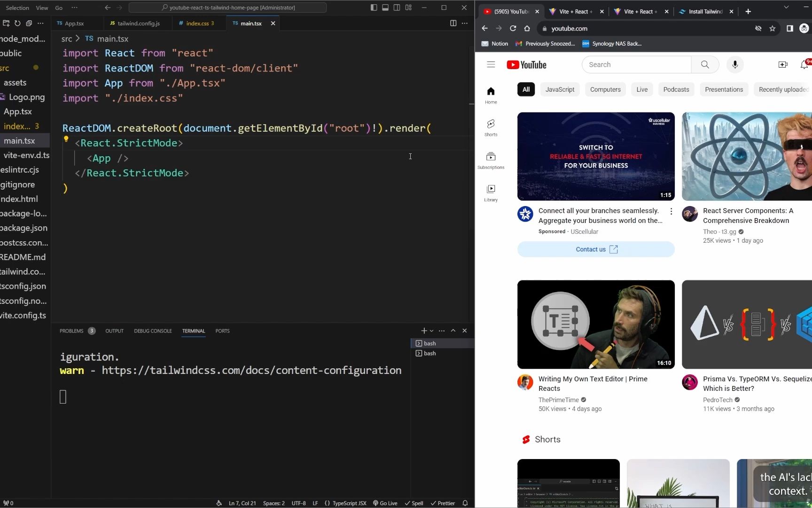Viewport: 812px width, 508px height.
Task: Close the main.tsx editor tab
Action: pos(273,23)
